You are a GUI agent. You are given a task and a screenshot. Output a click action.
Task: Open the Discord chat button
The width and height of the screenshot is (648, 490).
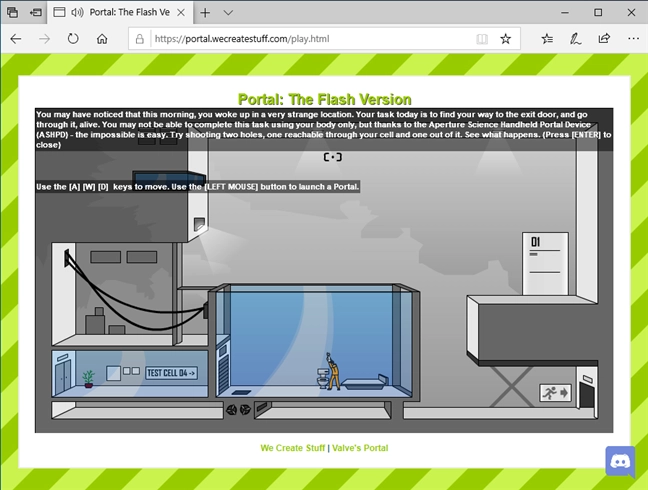[620, 461]
